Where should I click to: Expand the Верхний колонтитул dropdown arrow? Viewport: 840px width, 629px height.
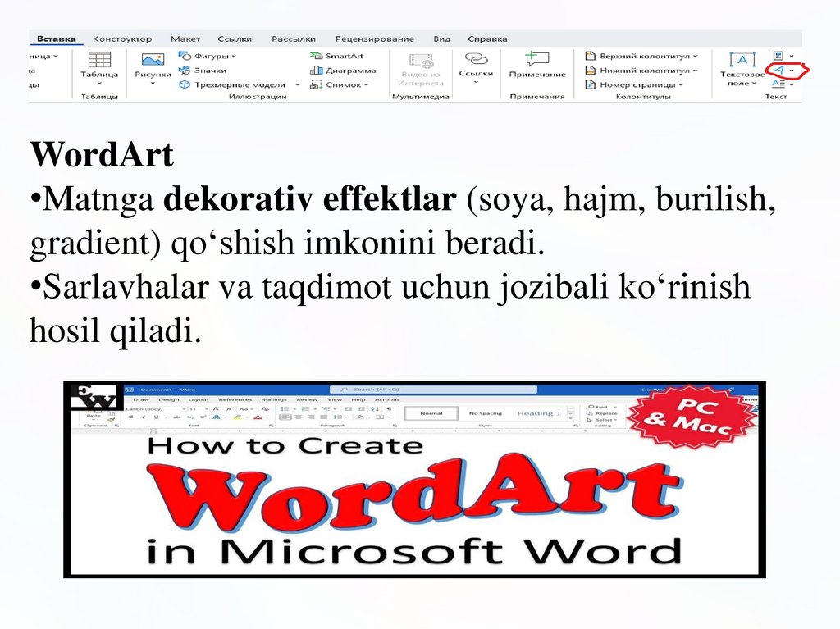[696, 56]
